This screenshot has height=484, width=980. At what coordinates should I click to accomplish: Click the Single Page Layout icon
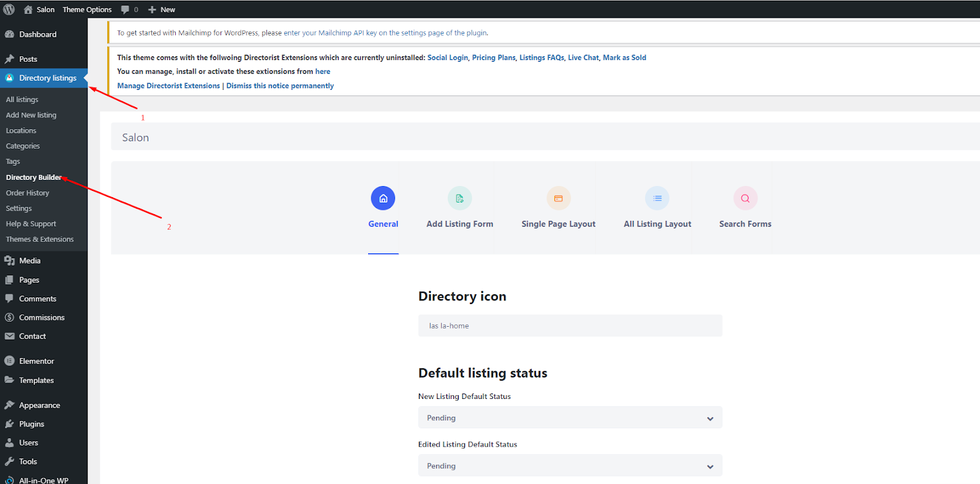558,198
